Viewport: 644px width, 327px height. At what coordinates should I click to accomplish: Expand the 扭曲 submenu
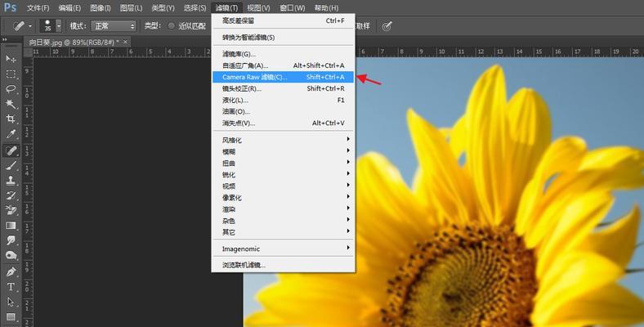click(x=283, y=163)
